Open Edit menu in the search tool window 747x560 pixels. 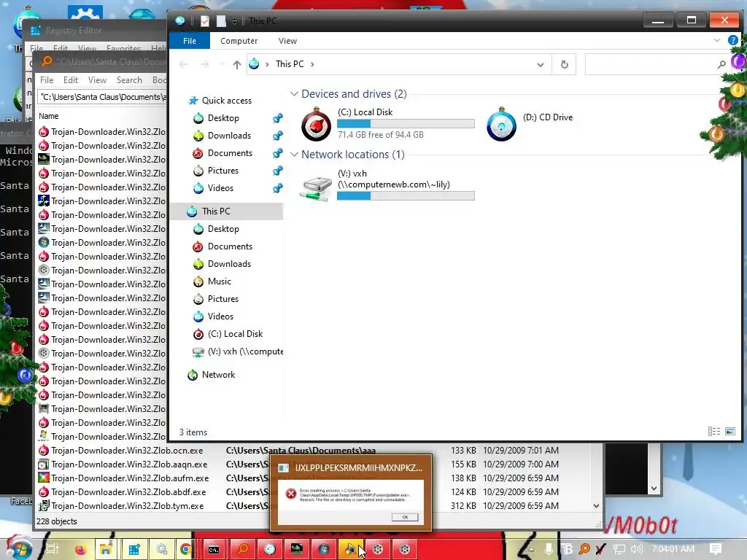[x=71, y=80]
